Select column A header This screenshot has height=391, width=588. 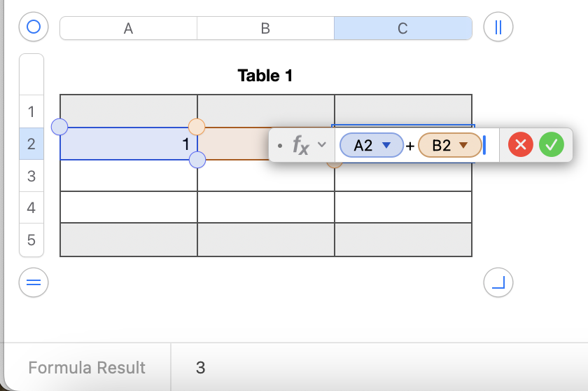click(x=128, y=28)
